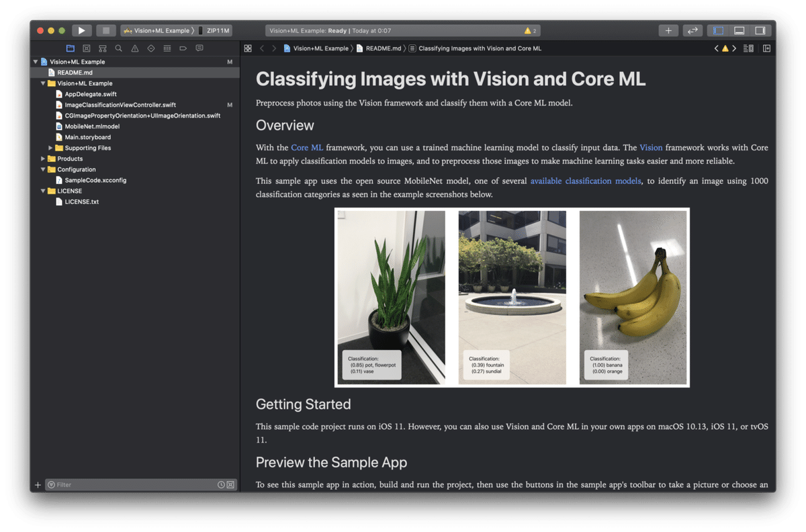Image resolution: width=806 pixels, height=532 pixels.
Task: Filter by source control status
Action: click(230, 485)
